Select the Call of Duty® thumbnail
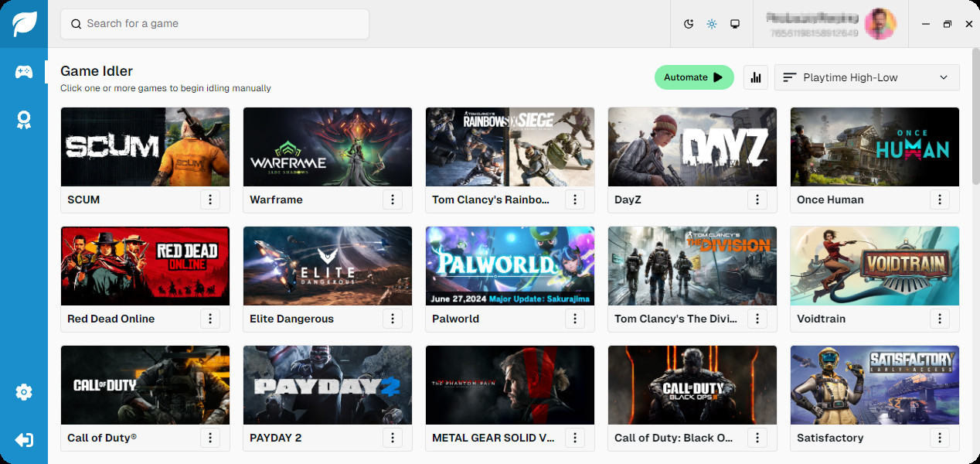Screen dimensions: 980x464 click(145, 385)
